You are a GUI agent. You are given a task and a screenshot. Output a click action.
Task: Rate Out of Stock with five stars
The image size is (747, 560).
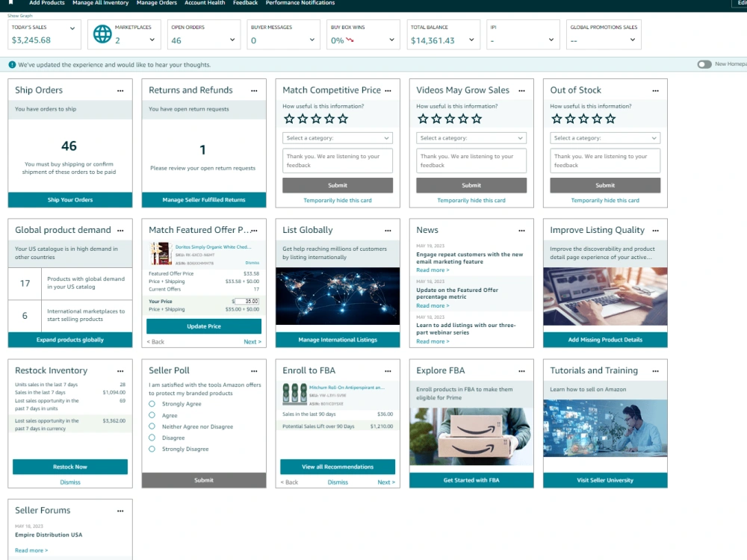(x=611, y=119)
